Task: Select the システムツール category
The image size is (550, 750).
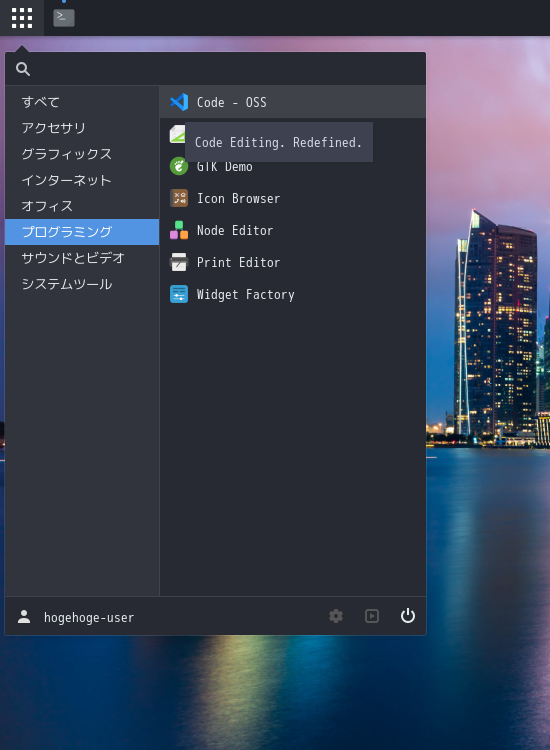Action: 82,284
